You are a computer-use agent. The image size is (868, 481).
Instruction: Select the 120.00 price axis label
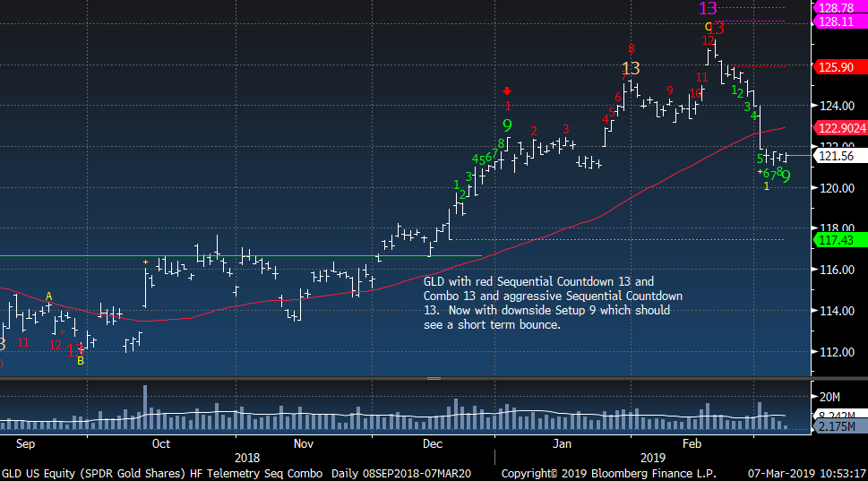(x=837, y=188)
